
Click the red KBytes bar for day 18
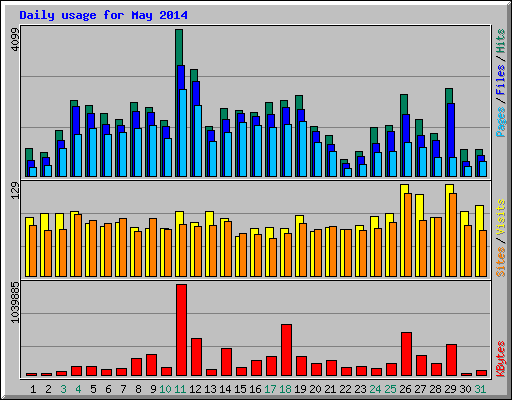click(x=287, y=350)
